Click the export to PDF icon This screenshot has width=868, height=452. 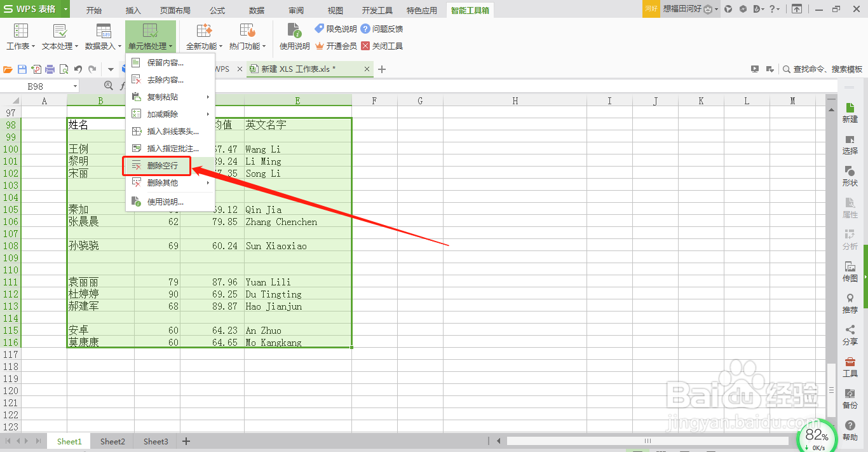[x=36, y=69]
